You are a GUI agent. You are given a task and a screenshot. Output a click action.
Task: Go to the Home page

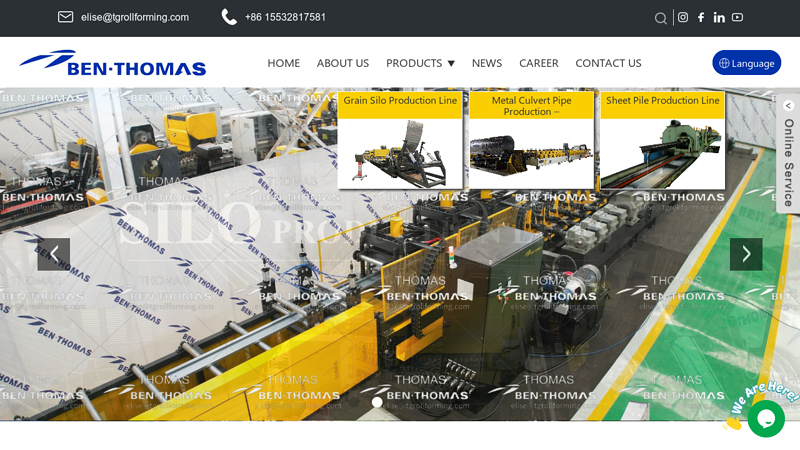coord(284,63)
